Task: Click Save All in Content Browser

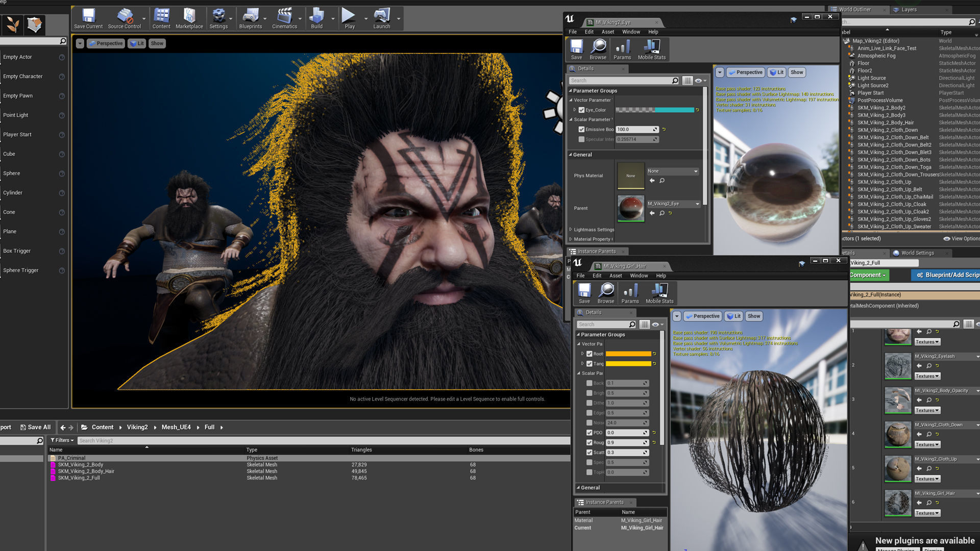Action: coord(35,428)
